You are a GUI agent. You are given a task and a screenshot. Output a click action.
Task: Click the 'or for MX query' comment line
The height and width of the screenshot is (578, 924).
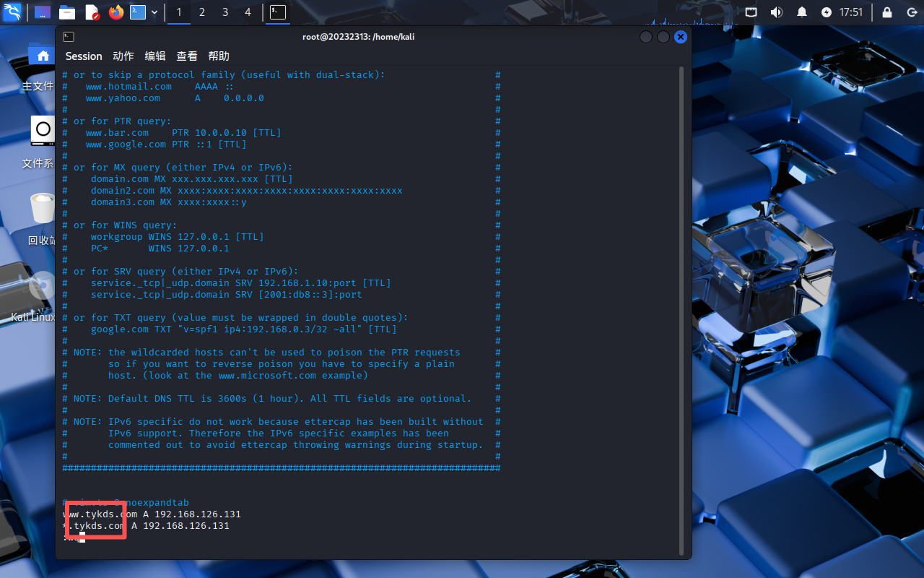coord(183,168)
